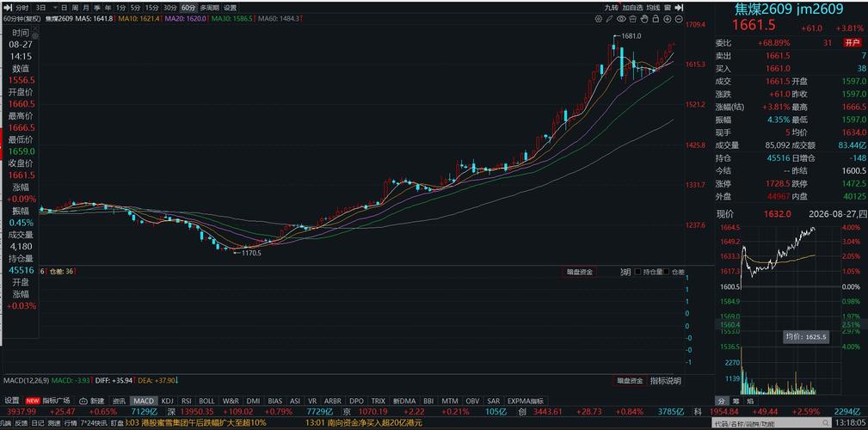Image resolution: width=868 pixels, height=430 pixels.
Task: Open the hexagon settings icon above chart
Action: point(599,19)
